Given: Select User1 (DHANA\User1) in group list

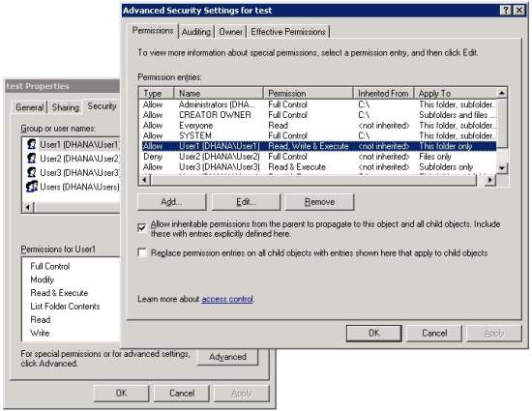Looking at the screenshot, I should click(x=73, y=145).
